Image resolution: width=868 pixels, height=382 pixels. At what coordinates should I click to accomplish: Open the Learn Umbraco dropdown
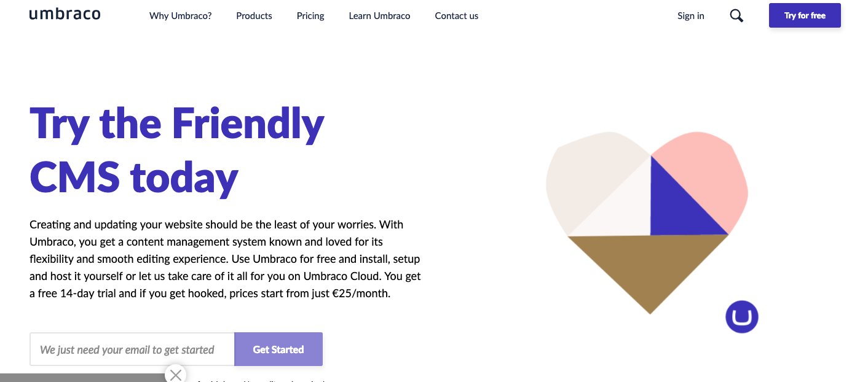pos(379,15)
